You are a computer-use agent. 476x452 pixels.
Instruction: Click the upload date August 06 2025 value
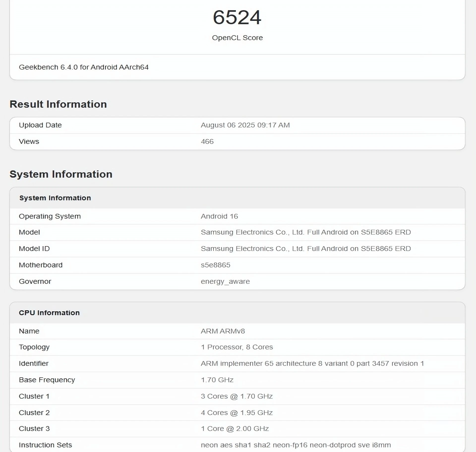[x=245, y=125]
